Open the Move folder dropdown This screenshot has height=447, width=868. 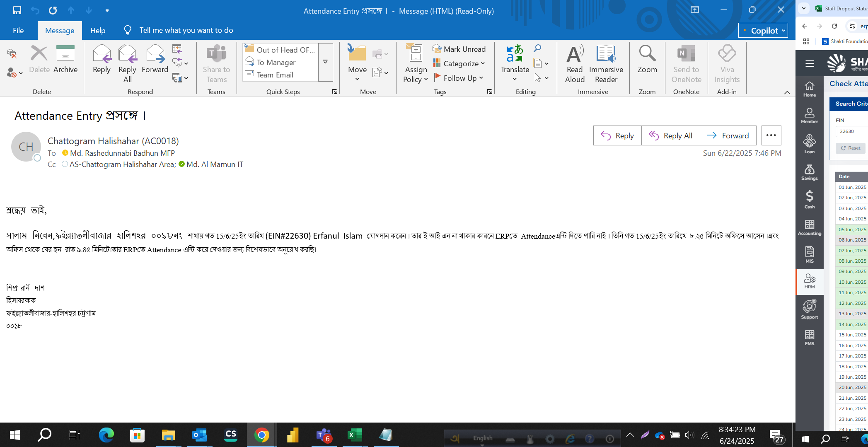pos(357,64)
